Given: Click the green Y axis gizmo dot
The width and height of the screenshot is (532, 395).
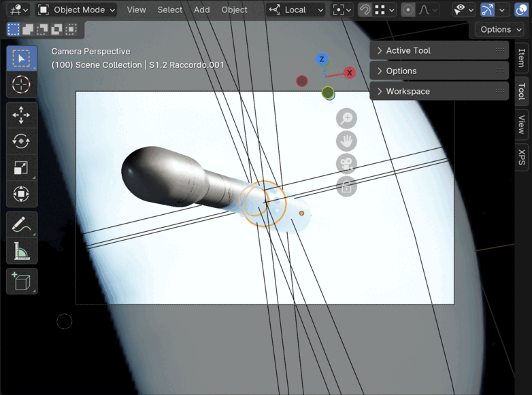Looking at the screenshot, I should (327, 92).
